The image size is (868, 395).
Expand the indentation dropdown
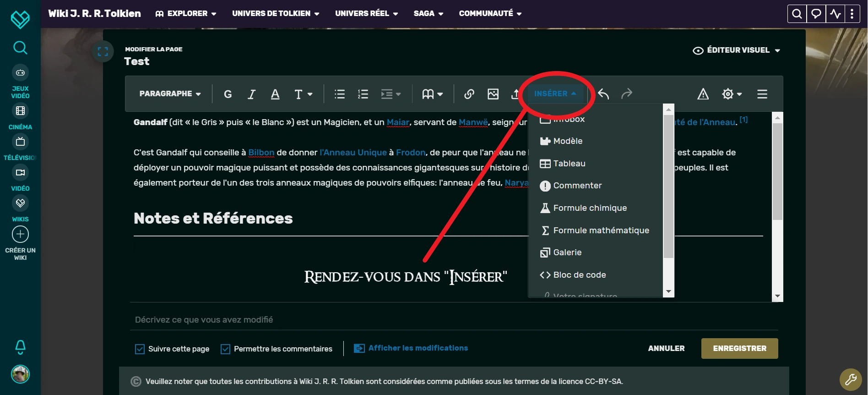tap(391, 94)
